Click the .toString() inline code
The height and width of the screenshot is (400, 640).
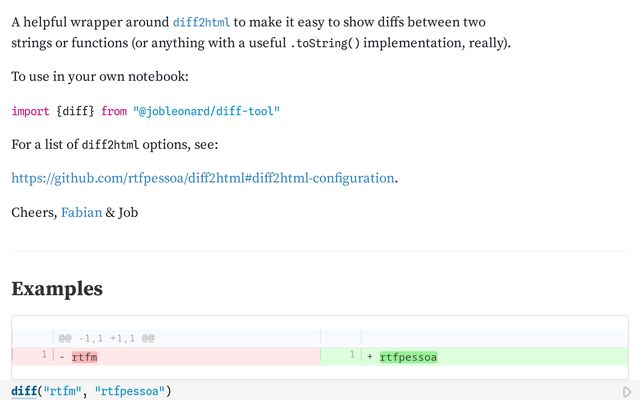[330, 45]
